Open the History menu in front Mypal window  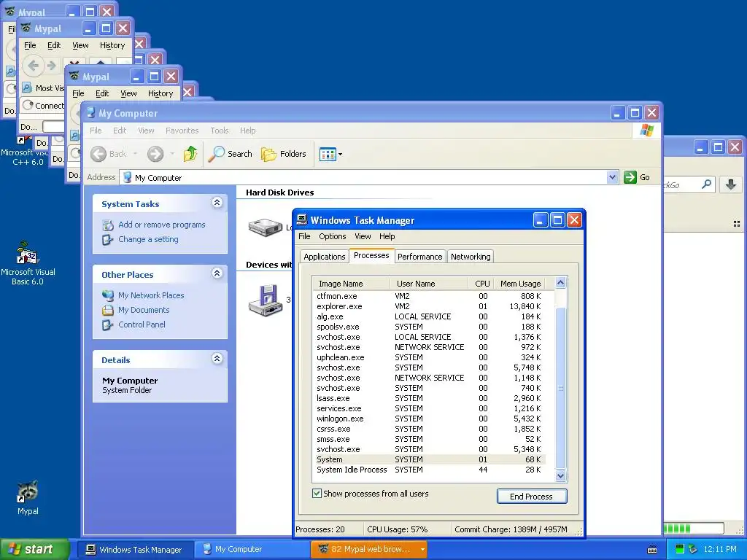[160, 93]
